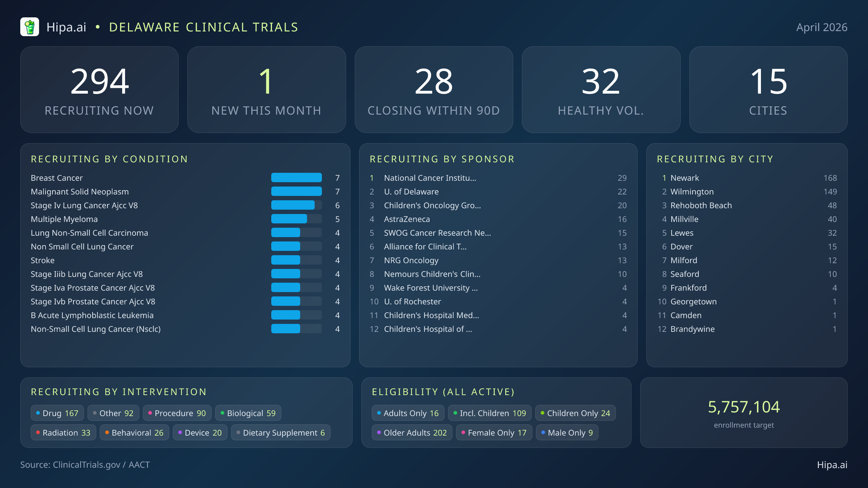Open the New This Month card

tap(267, 90)
